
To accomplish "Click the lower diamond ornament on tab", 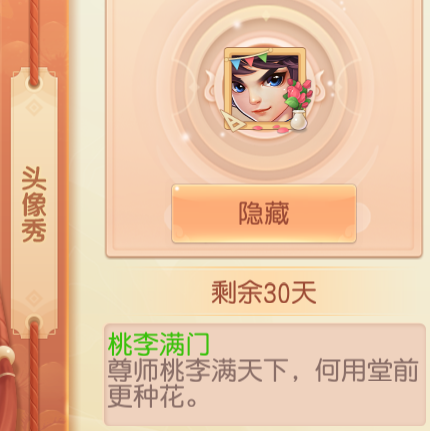I will point(34,299).
